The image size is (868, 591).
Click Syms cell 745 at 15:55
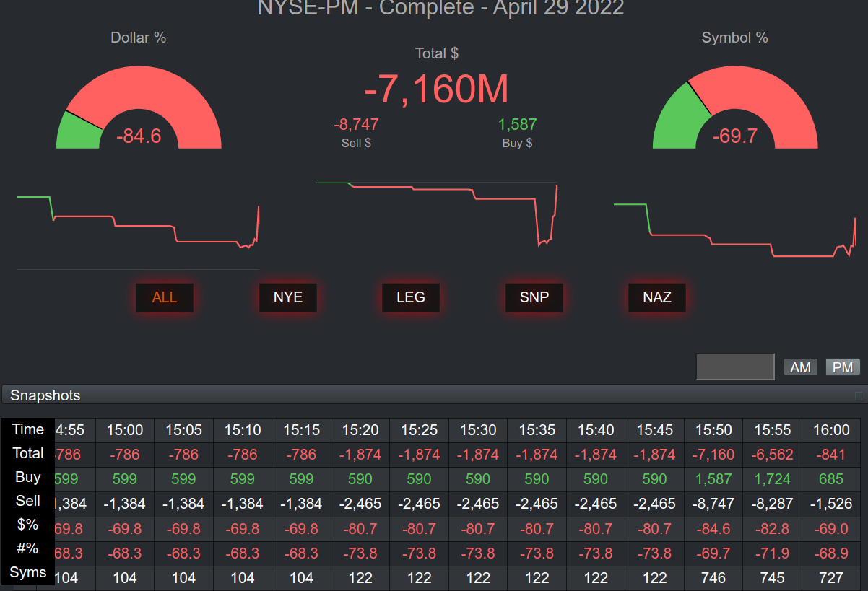(773, 577)
